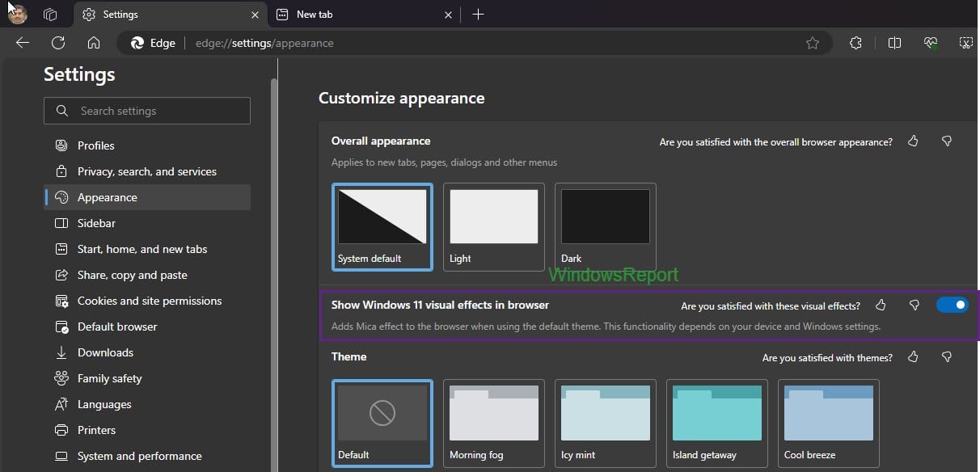This screenshot has height=472, width=980.
Task: Open Default browser settings
Action: (147, 327)
